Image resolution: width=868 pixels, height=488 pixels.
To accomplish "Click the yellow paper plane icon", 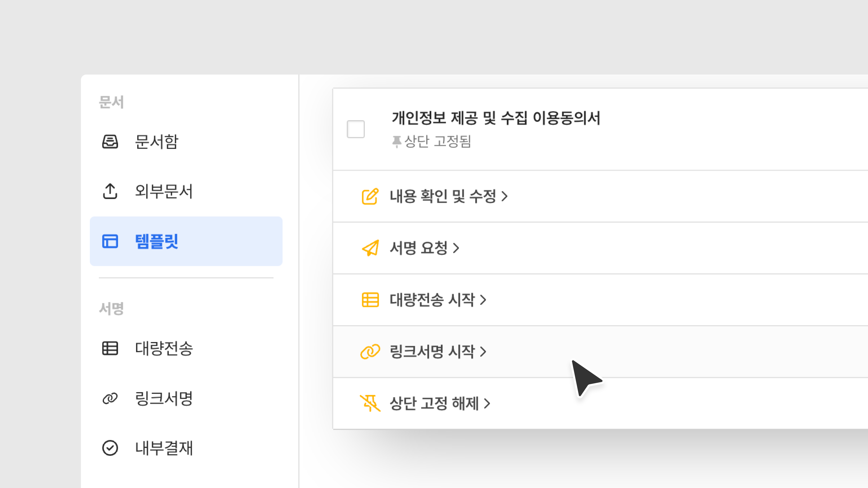I will point(370,248).
